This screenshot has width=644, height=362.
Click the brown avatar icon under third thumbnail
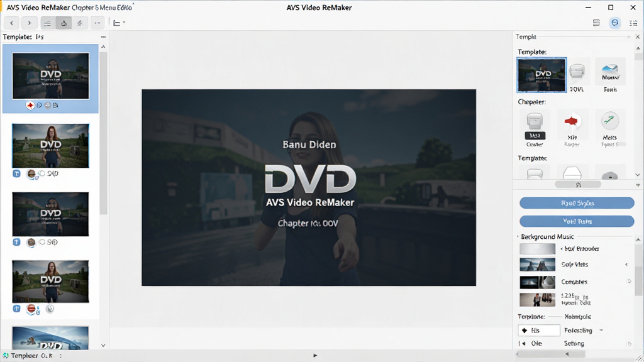pos(31,243)
